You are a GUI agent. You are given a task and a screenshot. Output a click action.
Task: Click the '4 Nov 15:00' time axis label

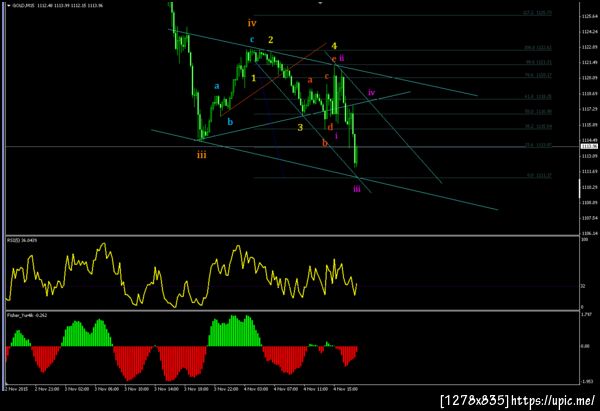[346, 389]
